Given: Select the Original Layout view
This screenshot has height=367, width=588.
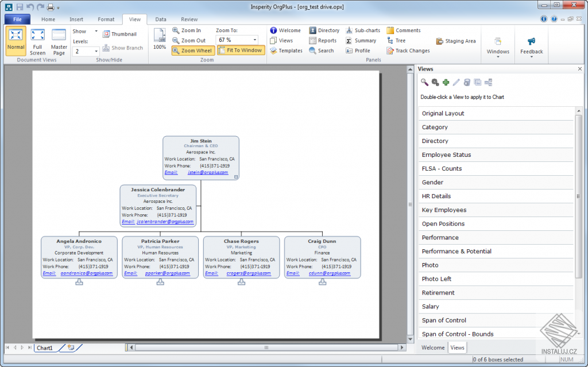Looking at the screenshot, I should 496,113.
